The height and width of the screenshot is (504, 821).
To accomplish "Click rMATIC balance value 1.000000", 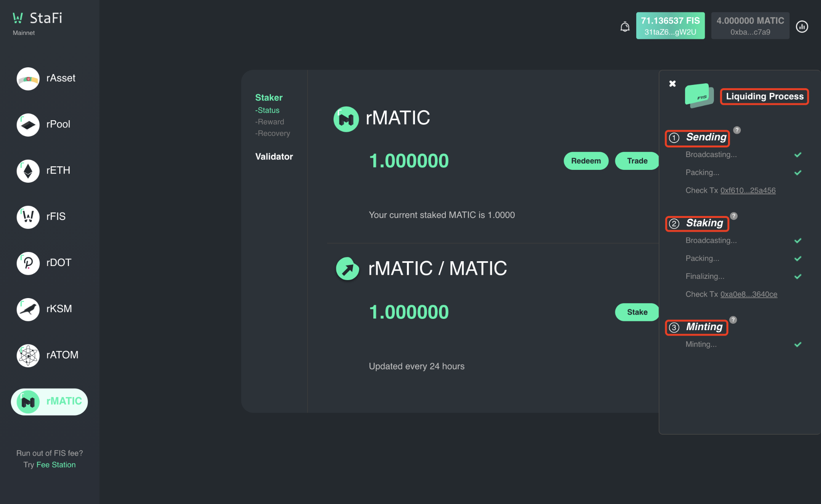I will point(408,161).
